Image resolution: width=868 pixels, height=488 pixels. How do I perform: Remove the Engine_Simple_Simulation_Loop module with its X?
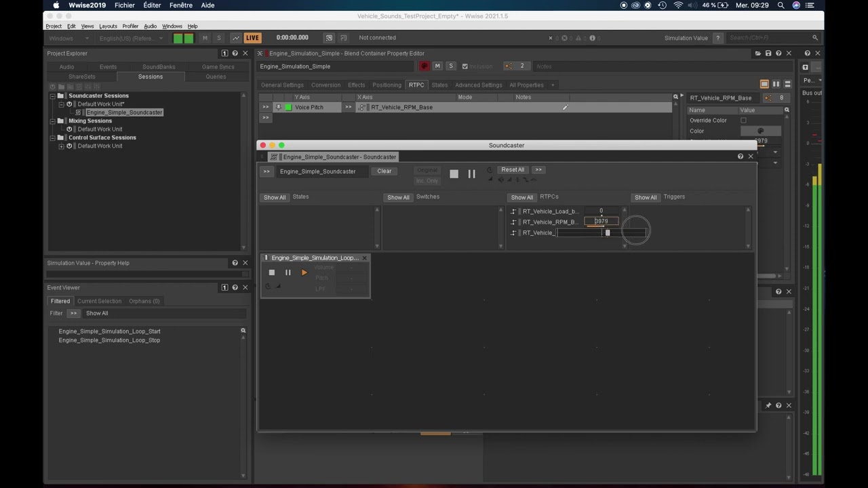click(x=364, y=258)
